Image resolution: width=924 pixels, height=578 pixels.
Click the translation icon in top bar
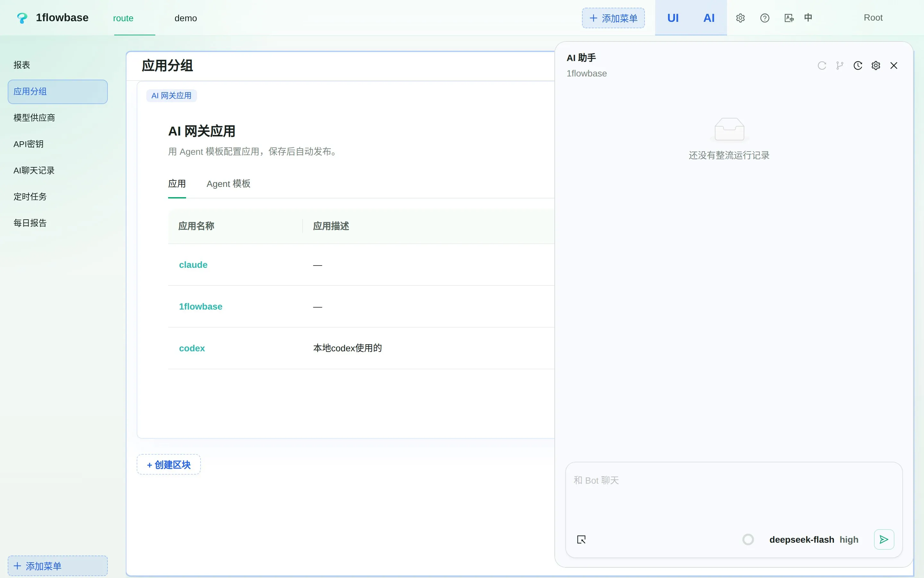789,18
